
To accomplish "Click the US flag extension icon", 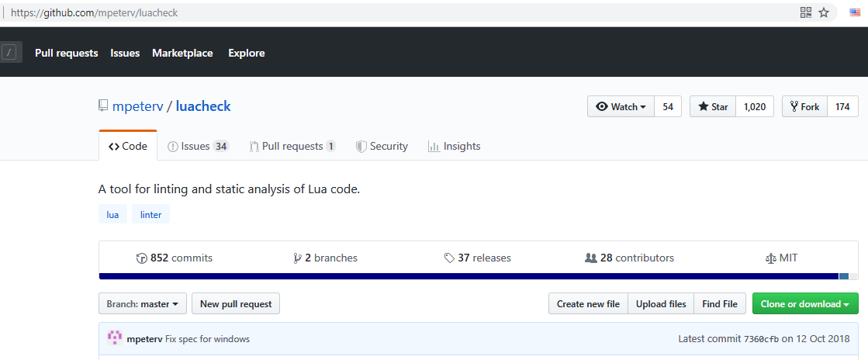I will coord(856,12).
